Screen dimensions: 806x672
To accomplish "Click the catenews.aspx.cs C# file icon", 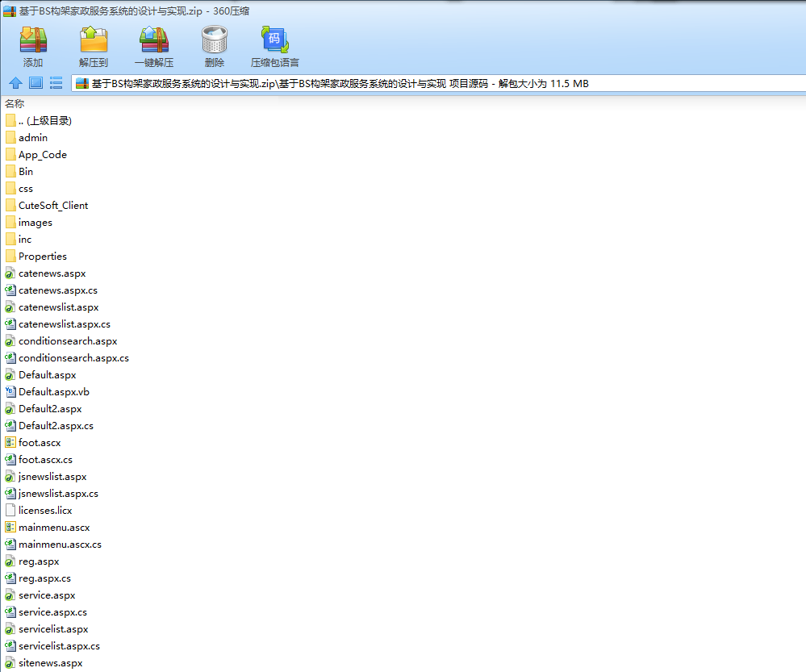I will coord(10,290).
